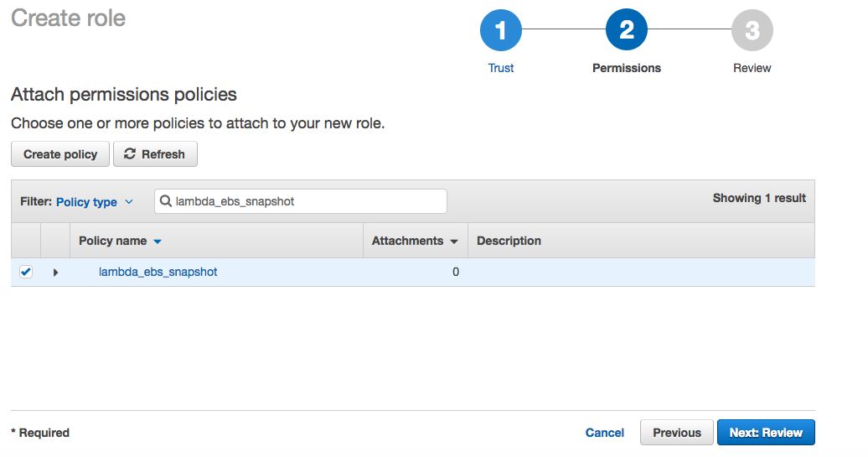Focus the policy search input field
Image resolution: width=868 pixels, height=457 pixels.
(308, 201)
